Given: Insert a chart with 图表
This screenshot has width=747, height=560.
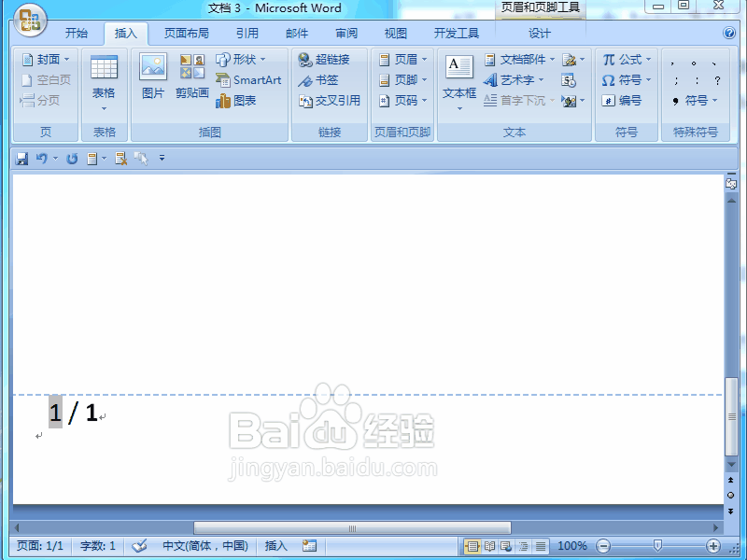Looking at the screenshot, I should click(236, 101).
